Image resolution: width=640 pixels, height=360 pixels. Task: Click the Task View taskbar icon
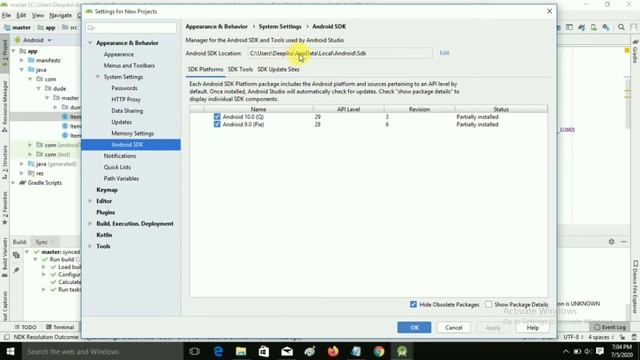(x=195, y=351)
